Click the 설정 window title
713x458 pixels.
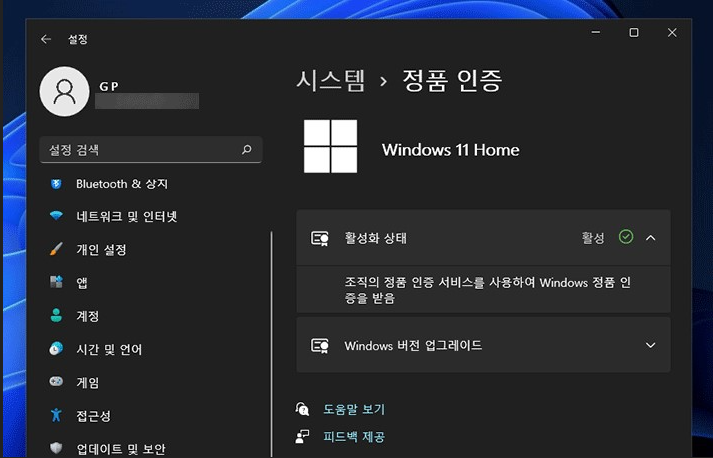pos(78,39)
